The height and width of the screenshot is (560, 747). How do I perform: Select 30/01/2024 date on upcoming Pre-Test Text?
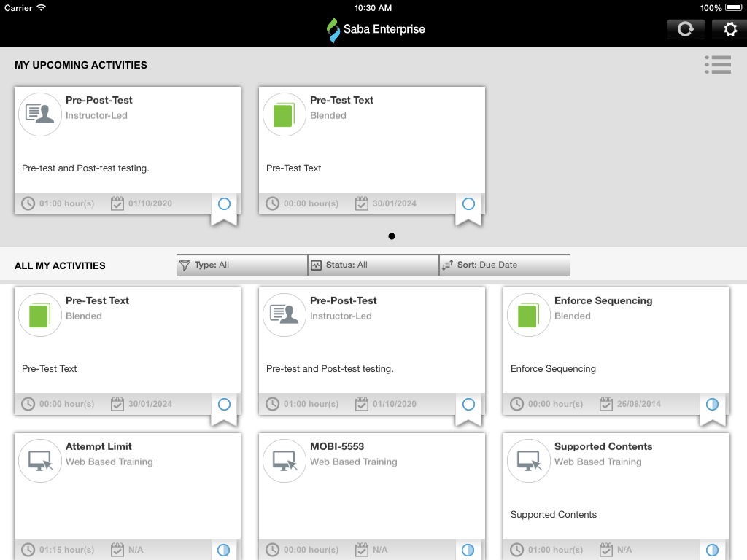pos(395,203)
